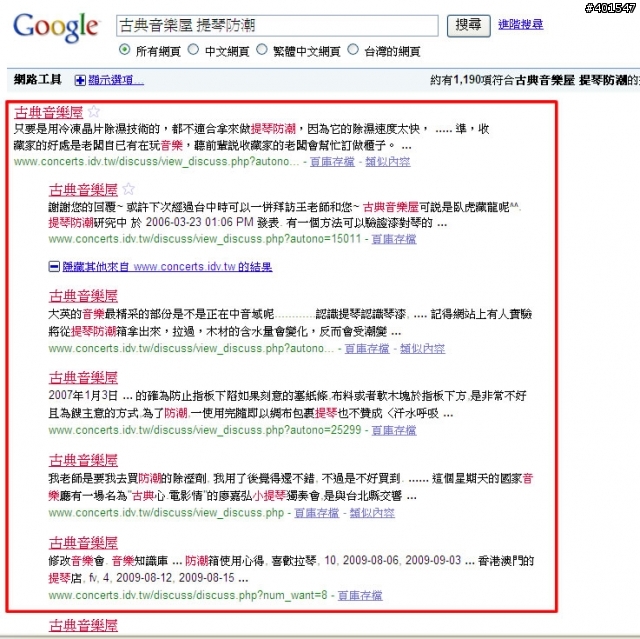Viewport: 640px width, 639px height.
Task: Open 類似內容 for the 大英的音樂 result
Action: (422, 348)
